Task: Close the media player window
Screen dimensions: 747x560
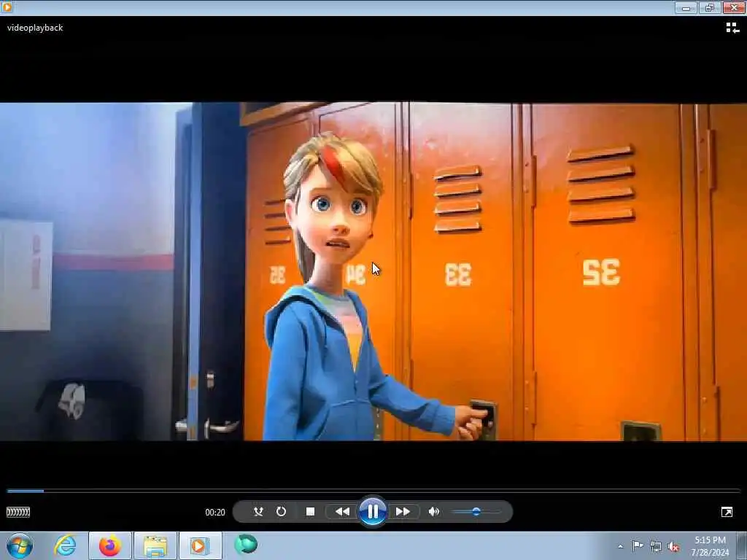Action: click(734, 7)
